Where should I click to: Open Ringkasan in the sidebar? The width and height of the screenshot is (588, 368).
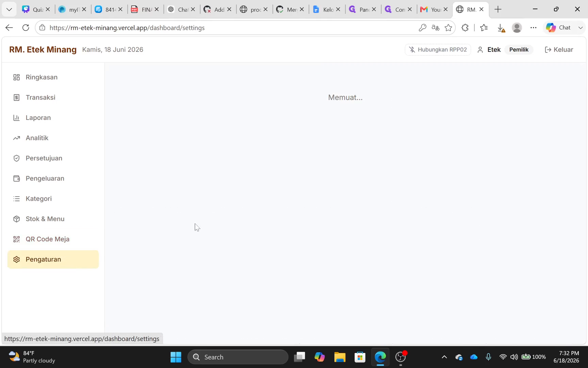tap(53, 77)
